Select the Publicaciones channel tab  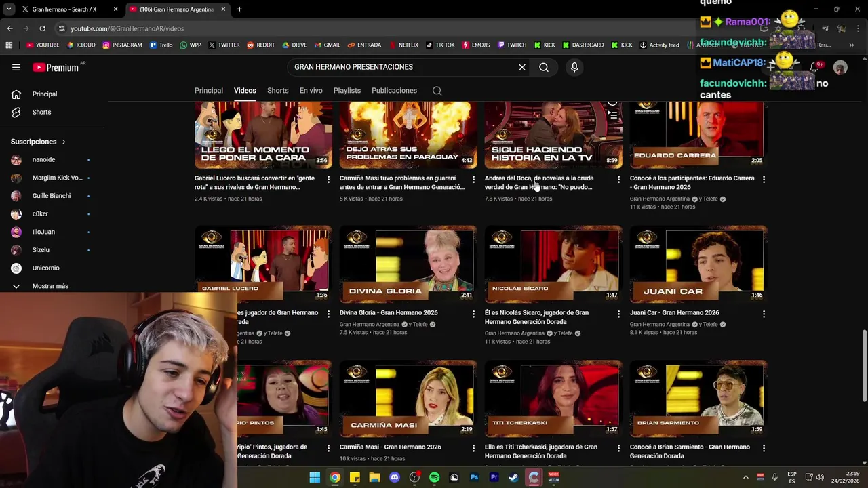click(394, 91)
